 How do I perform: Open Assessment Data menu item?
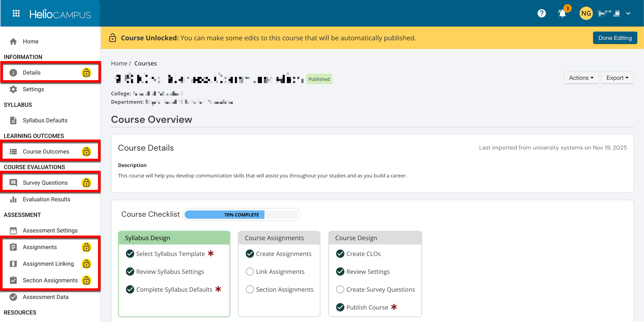46,297
